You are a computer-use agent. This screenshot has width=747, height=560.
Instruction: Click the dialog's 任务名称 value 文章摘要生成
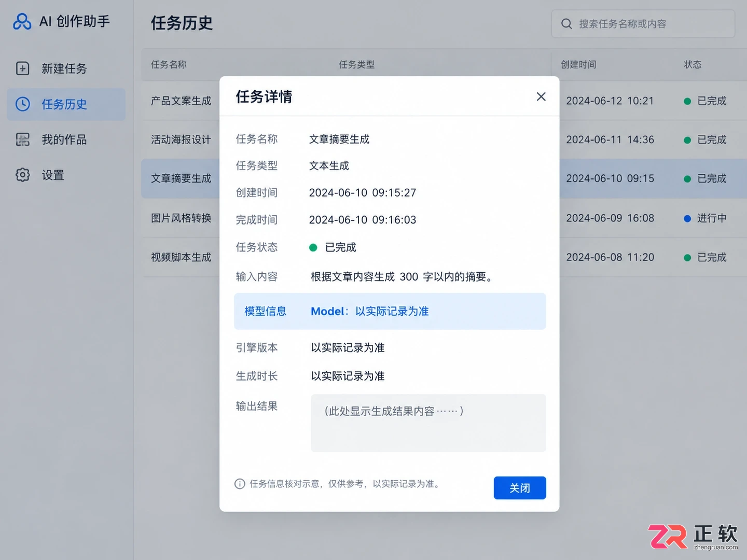pos(339,139)
